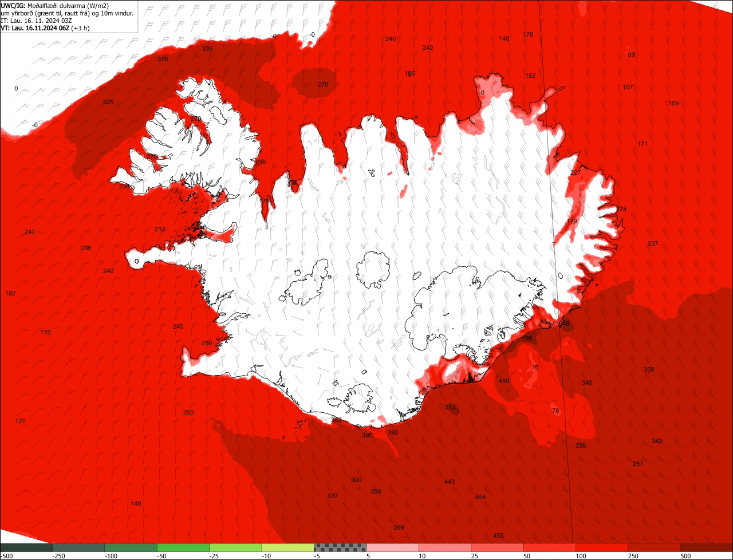The height and width of the screenshot is (560, 733).
Task: Click the '500' legend scale label
Action: pyautogui.click(x=685, y=556)
